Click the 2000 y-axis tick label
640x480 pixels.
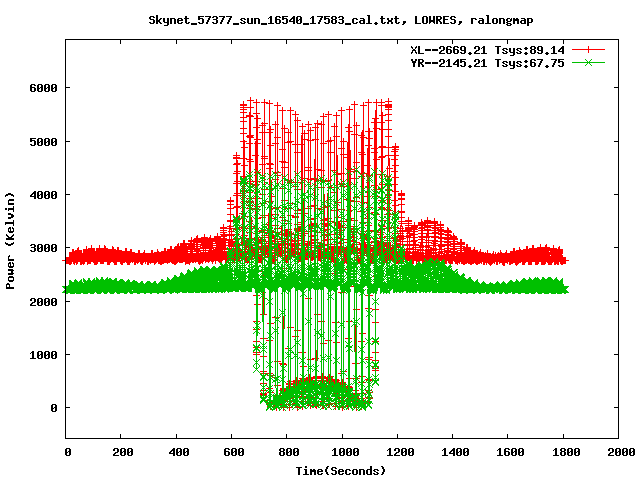(43, 302)
